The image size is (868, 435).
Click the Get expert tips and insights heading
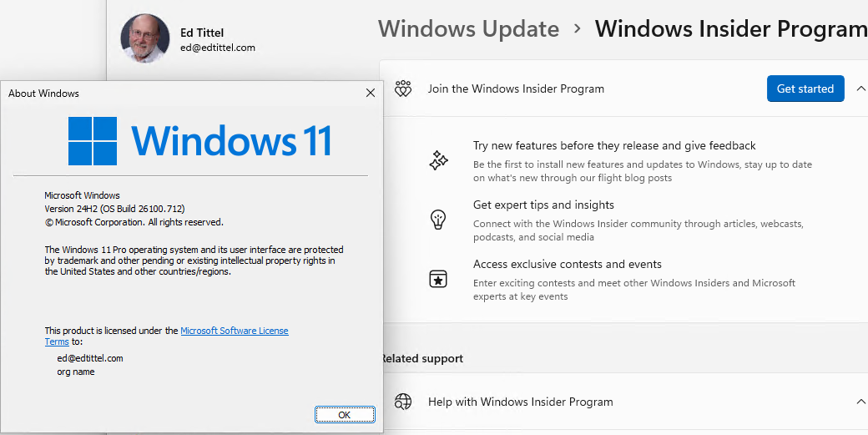(543, 205)
